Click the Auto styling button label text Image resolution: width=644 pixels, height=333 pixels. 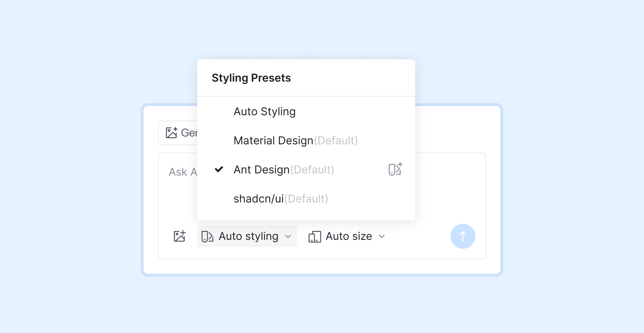pyautogui.click(x=248, y=236)
